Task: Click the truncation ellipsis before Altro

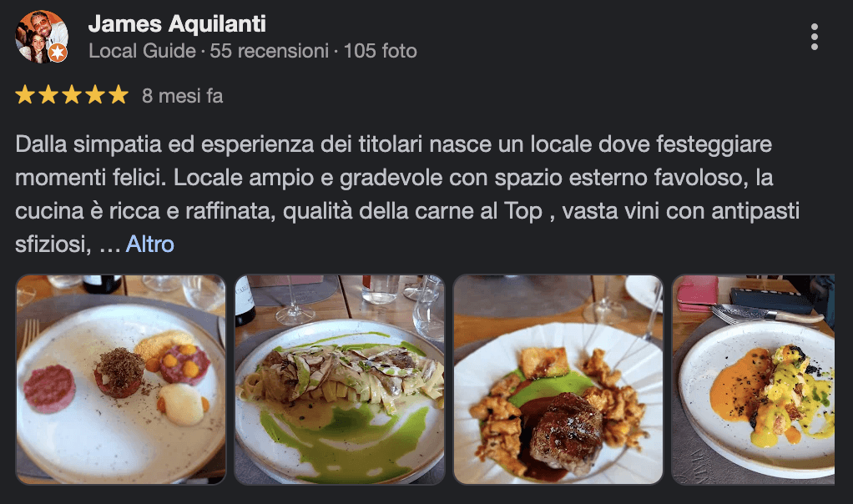Action: click(109, 245)
